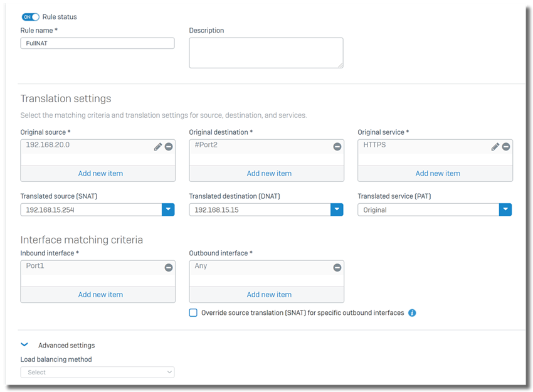The image size is (533, 392).
Task: Add new item to Original source
Action: [x=100, y=173]
